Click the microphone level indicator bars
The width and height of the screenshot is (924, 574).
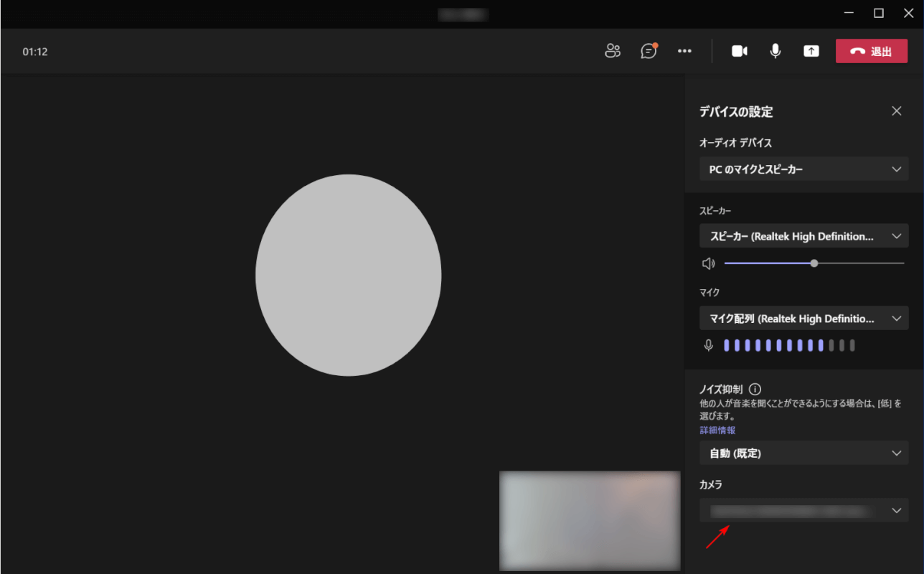pos(790,346)
